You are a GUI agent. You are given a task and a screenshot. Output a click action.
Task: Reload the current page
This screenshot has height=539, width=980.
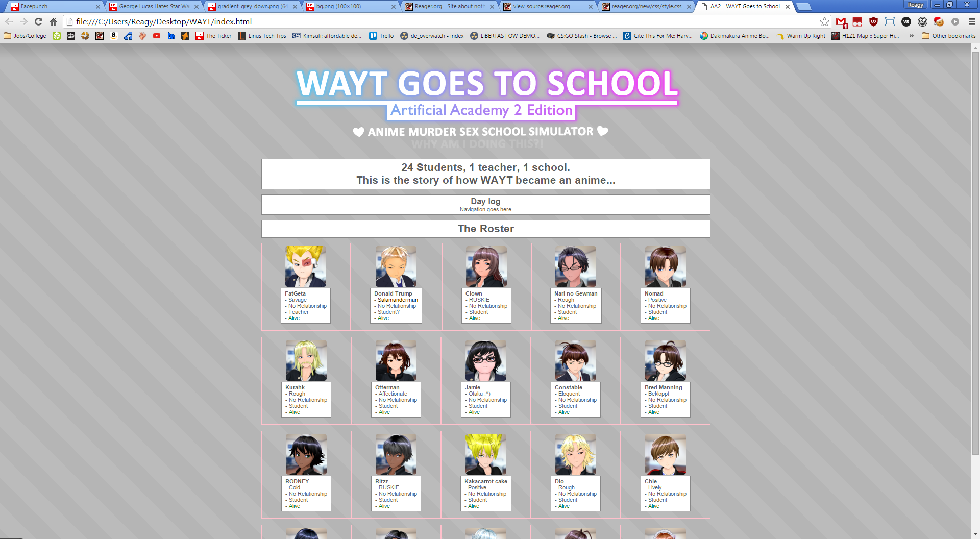pos(38,21)
